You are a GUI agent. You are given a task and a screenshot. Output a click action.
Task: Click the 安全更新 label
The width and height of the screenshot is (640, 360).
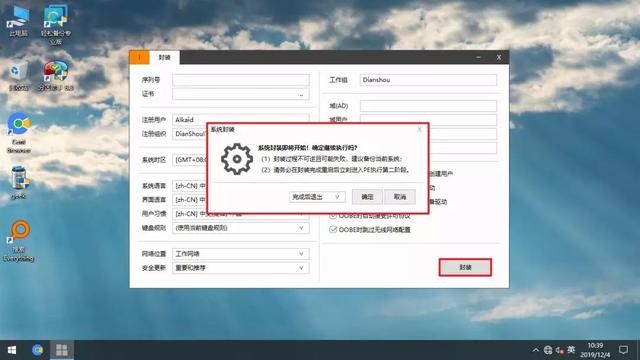pos(154,268)
